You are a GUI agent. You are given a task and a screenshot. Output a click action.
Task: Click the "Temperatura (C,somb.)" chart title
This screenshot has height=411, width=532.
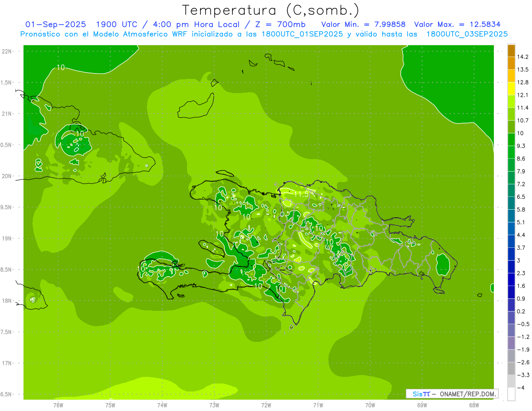pos(271,10)
